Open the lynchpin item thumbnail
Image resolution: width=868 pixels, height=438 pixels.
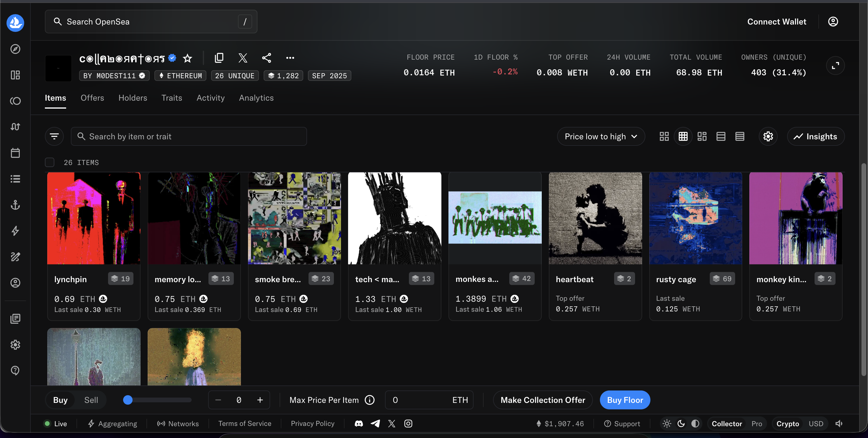coord(94,218)
